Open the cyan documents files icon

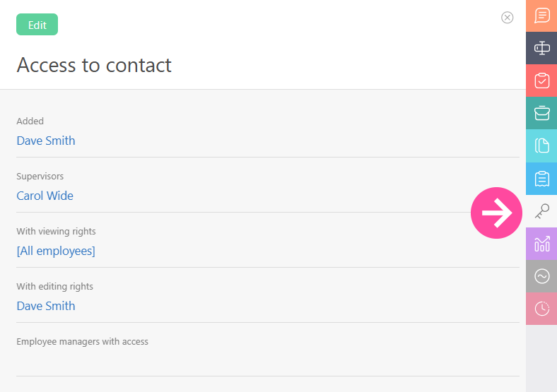(x=541, y=145)
